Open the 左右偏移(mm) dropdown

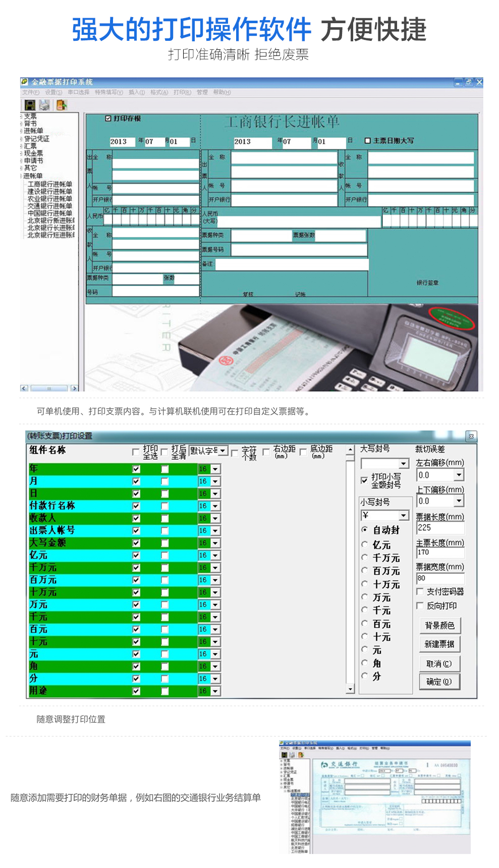click(459, 475)
